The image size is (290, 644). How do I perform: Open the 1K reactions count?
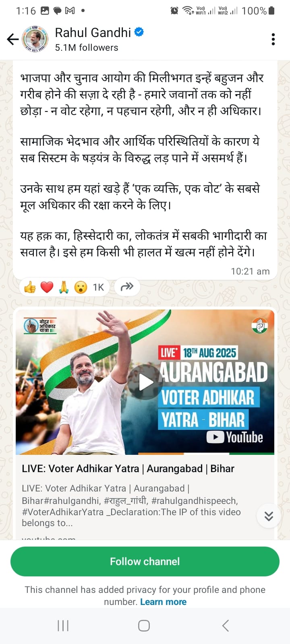click(x=98, y=287)
